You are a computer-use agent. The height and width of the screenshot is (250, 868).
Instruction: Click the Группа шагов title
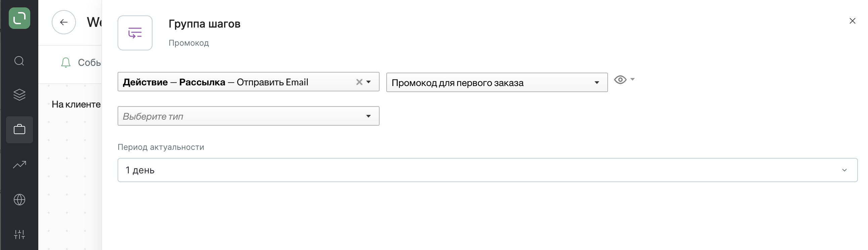coord(204,24)
